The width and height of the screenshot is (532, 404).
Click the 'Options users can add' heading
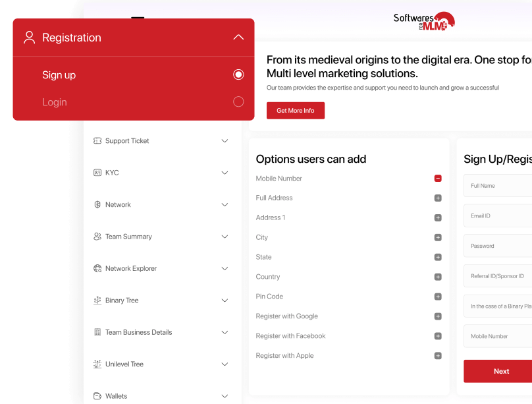coord(311,159)
